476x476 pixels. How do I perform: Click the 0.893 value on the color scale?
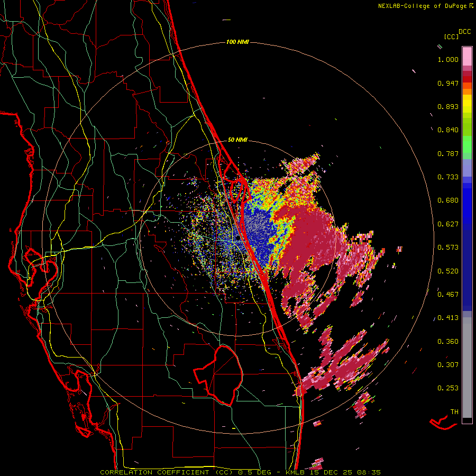point(448,106)
